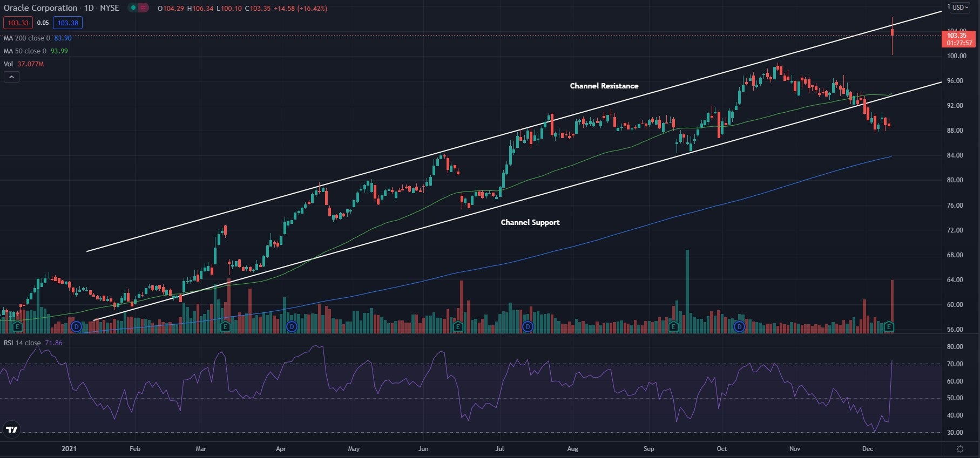Select the MA 50 close indicator legend
This screenshot has height=458, width=980.
coord(25,51)
